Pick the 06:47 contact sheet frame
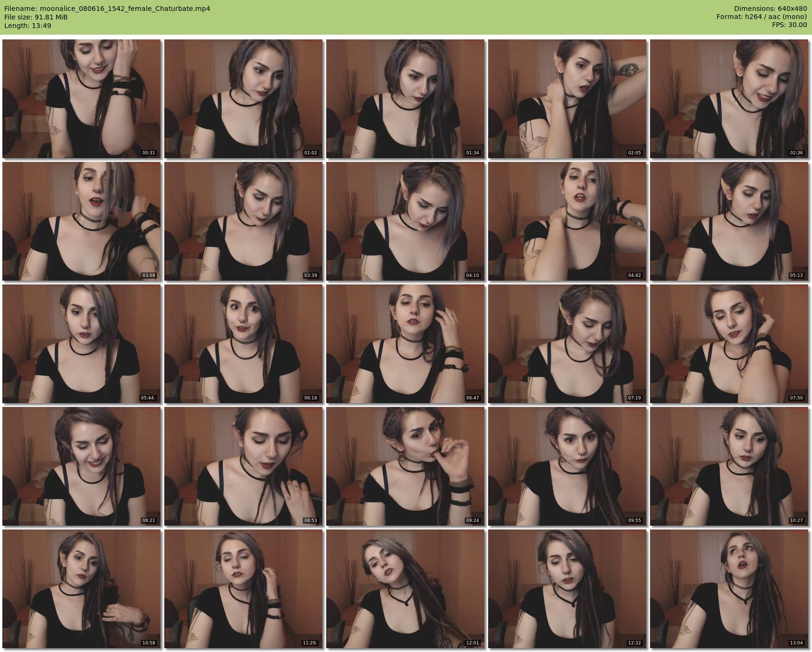This screenshot has width=812, height=652. (405, 344)
